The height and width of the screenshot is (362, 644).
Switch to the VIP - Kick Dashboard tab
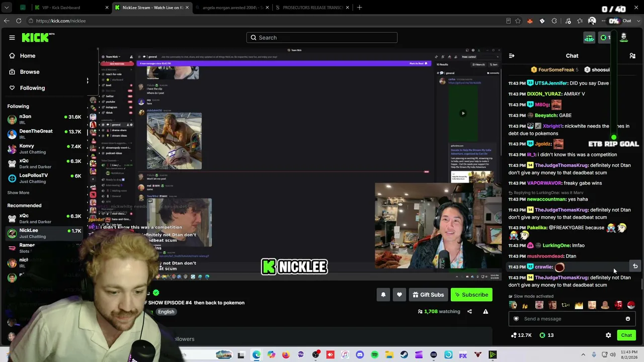click(70, 8)
